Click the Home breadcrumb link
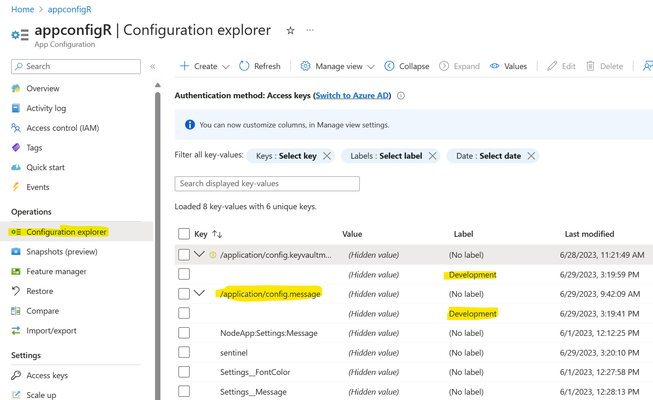The image size is (653, 400). coord(22,9)
